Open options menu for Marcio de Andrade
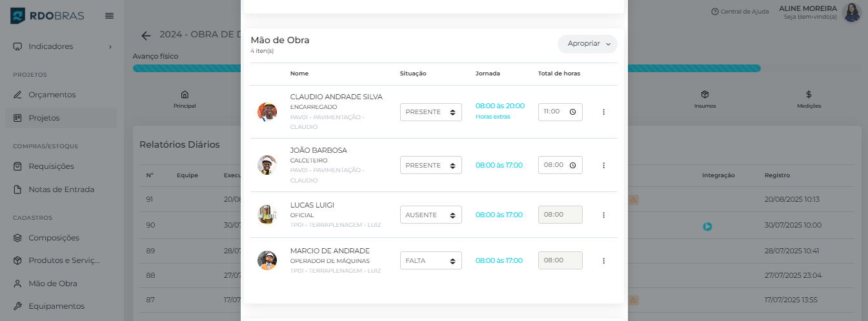The image size is (868, 321). pos(603,261)
